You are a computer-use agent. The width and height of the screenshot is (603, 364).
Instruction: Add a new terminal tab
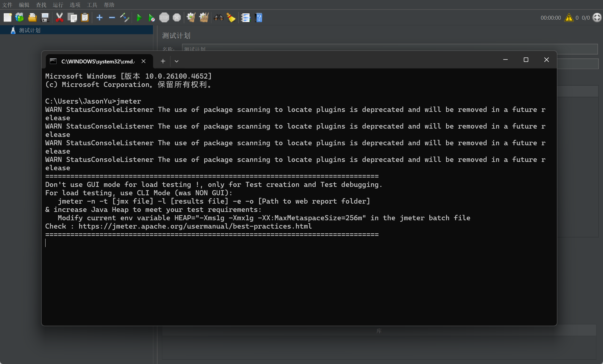[x=163, y=61]
